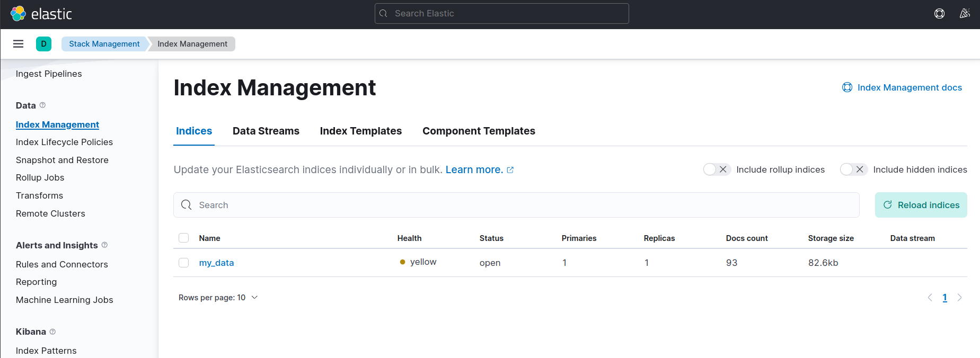
Task: Open Rollup Jobs in sidebar
Action: (40, 177)
